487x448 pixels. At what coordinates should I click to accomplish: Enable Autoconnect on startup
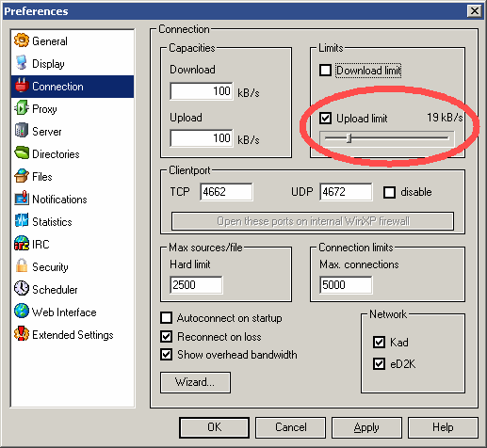(166, 317)
